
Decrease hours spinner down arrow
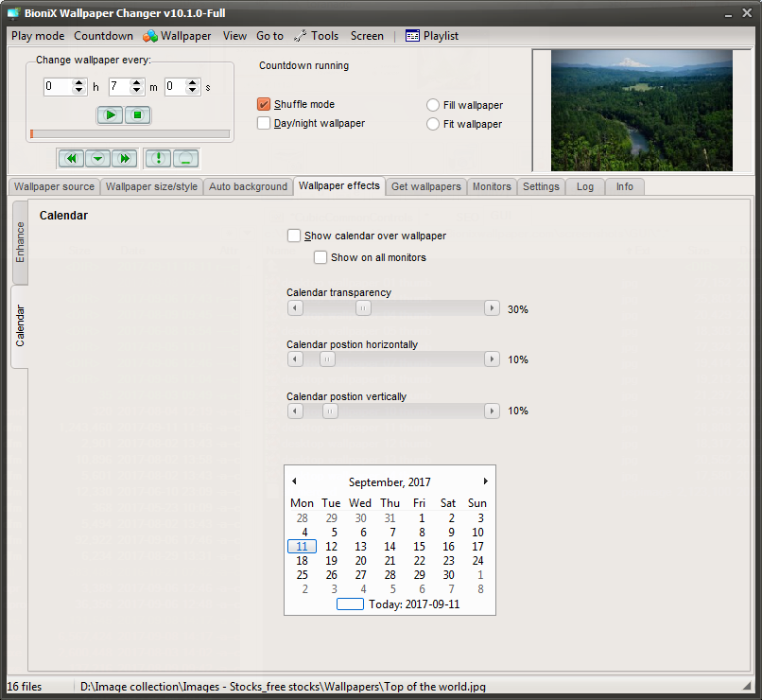(x=78, y=91)
